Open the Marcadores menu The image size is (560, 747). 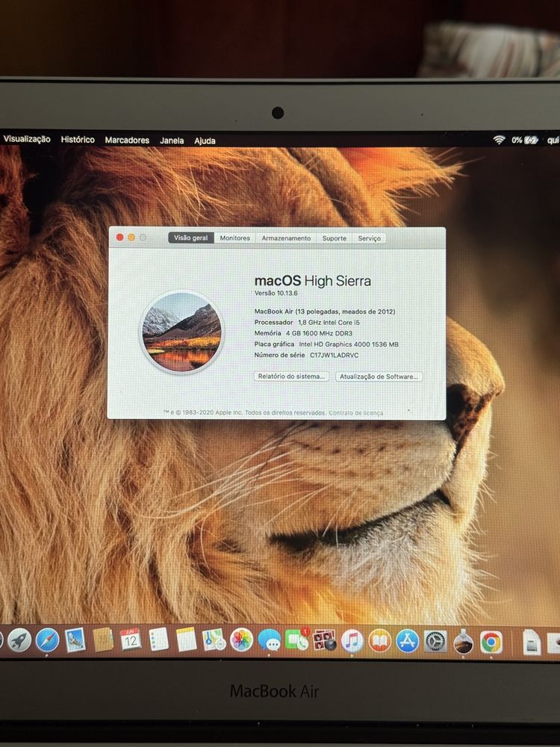pos(127,140)
